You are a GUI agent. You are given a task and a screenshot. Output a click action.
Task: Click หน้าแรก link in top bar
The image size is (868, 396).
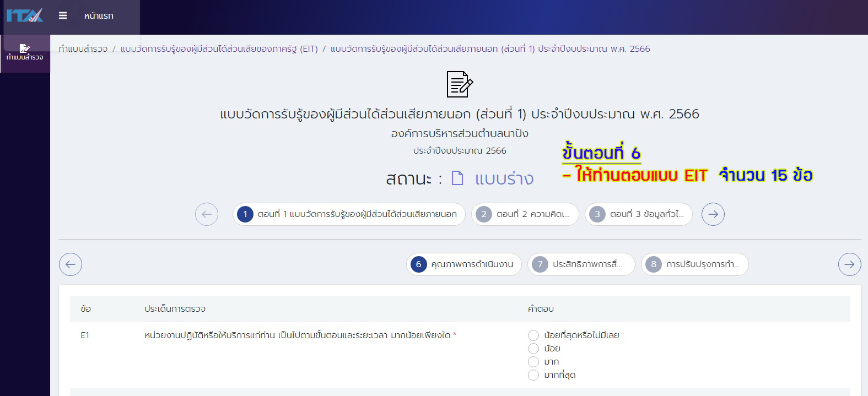[99, 15]
